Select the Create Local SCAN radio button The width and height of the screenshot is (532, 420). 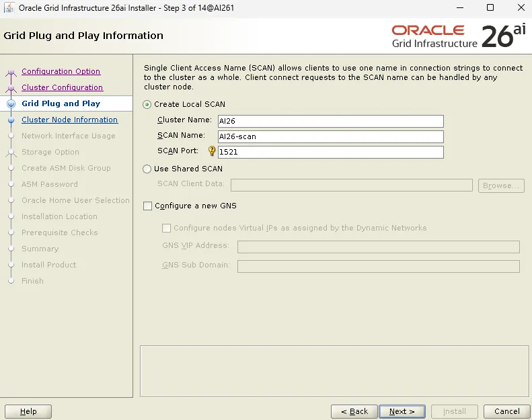click(147, 104)
